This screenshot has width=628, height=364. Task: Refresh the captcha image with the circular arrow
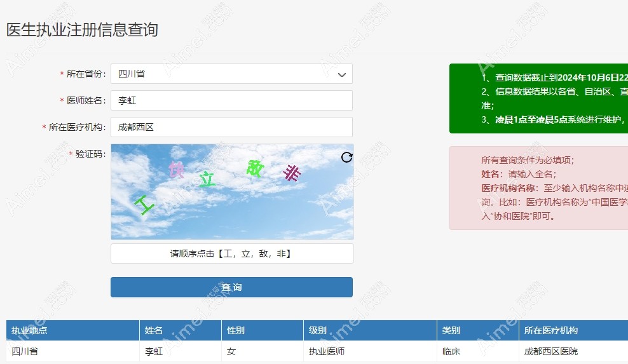coord(347,157)
